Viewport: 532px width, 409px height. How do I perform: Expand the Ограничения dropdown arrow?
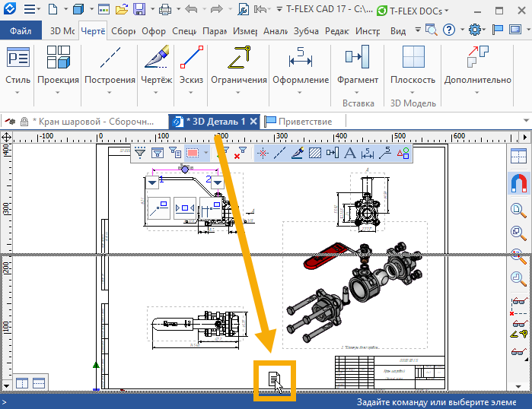tap(237, 93)
